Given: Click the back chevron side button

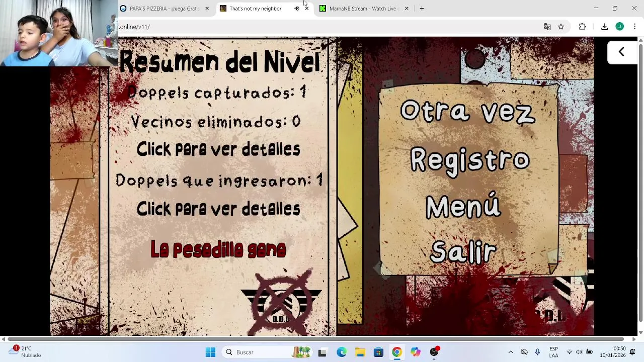Looking at the screenshot, I should (x=621, y=52).
